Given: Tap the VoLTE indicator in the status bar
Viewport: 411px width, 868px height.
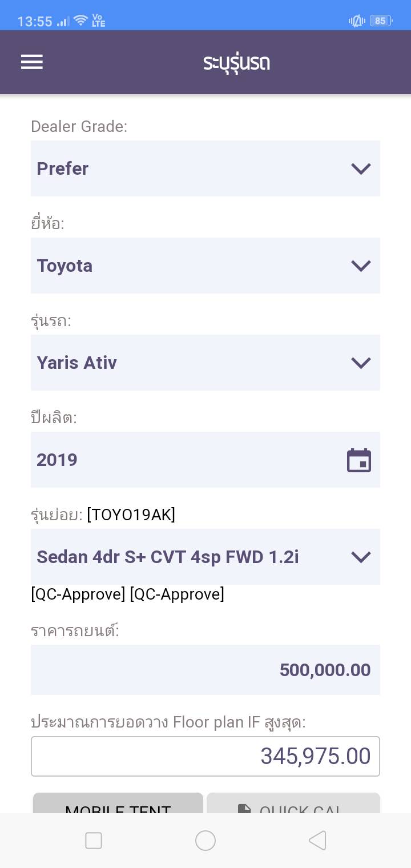Looking at the screenshot, I should pyautogui.click(x=98, y=21).
